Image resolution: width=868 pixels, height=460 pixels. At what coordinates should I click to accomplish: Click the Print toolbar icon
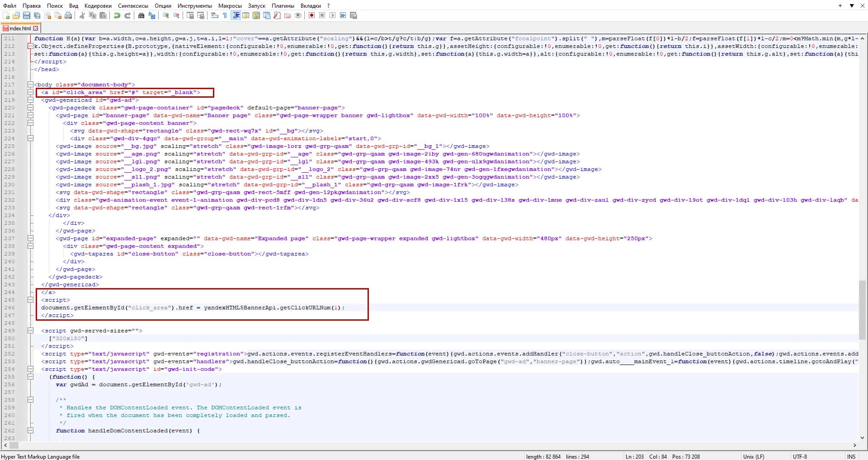[x=68, y=16]
